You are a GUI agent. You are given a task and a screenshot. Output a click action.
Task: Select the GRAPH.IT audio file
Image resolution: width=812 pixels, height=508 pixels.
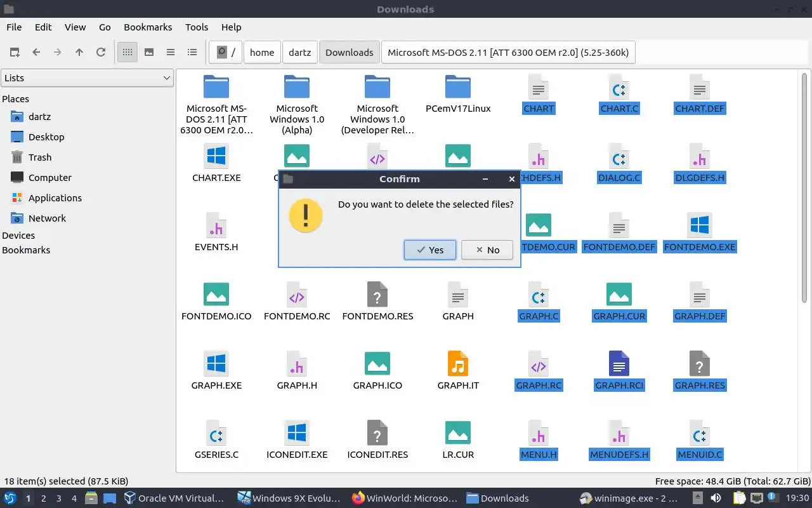coord(458,371)
